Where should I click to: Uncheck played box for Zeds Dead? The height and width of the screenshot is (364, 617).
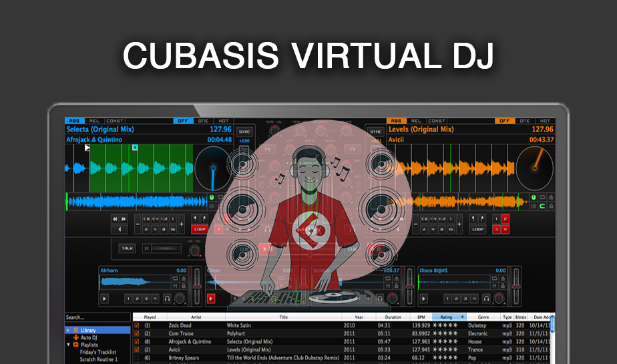tap(136, 325)
